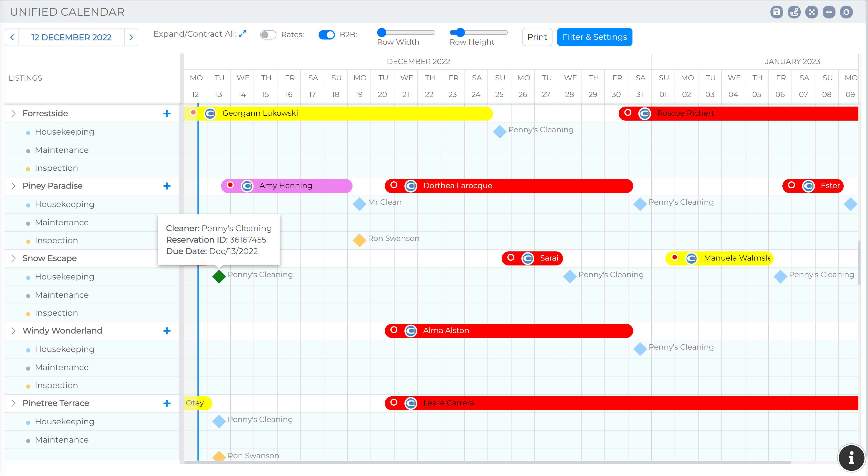Screen dimensions: 868x476
Task: Click the refresh calendar icon
Action: click(x=846, y=12)
